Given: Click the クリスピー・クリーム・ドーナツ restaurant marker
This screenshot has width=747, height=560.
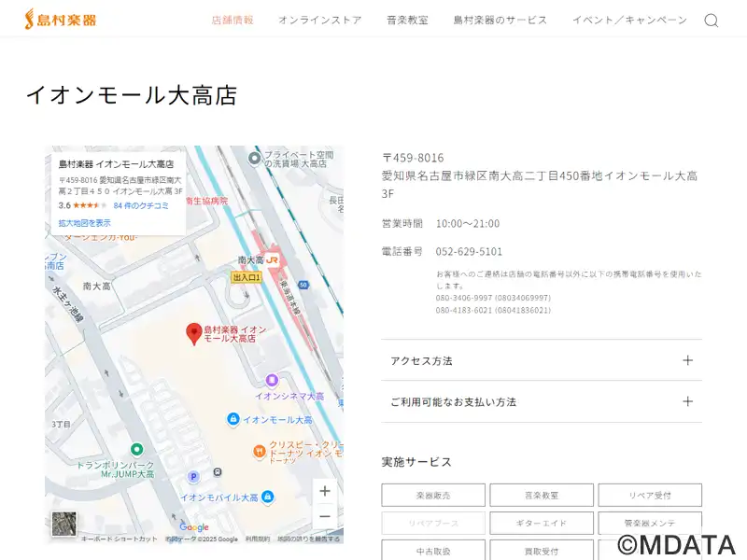Looking at the screenshot, I should pos(259,451).
